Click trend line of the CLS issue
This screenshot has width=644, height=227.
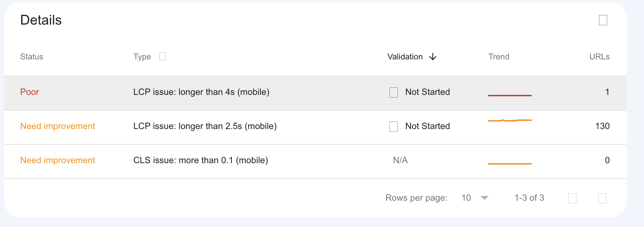coord(510,164)
